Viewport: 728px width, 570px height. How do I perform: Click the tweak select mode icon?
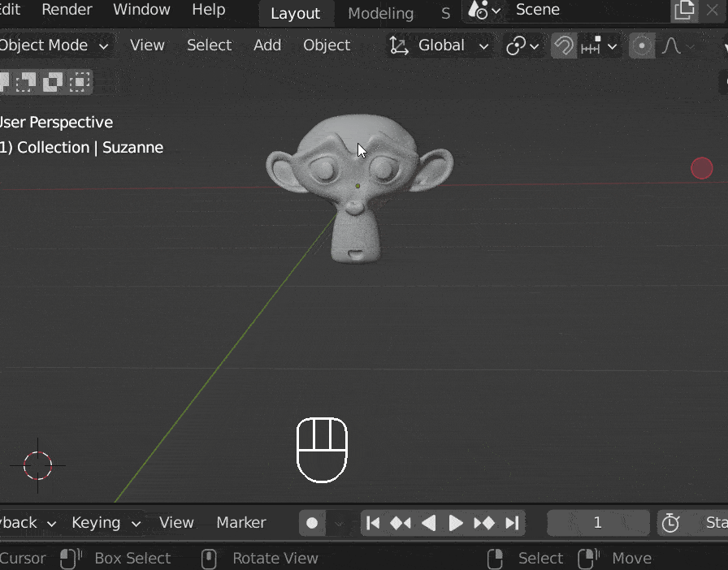5,81
